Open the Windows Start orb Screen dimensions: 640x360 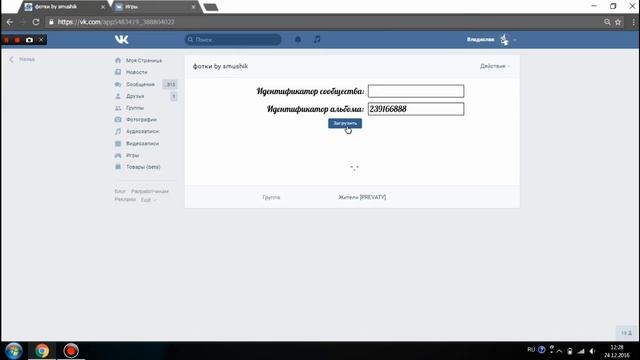pyautogui.click(x=13, y=351)
